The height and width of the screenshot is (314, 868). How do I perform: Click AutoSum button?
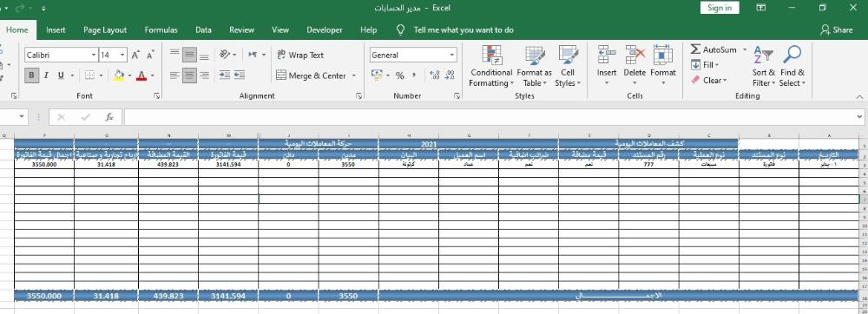click(x=713, y=49)
